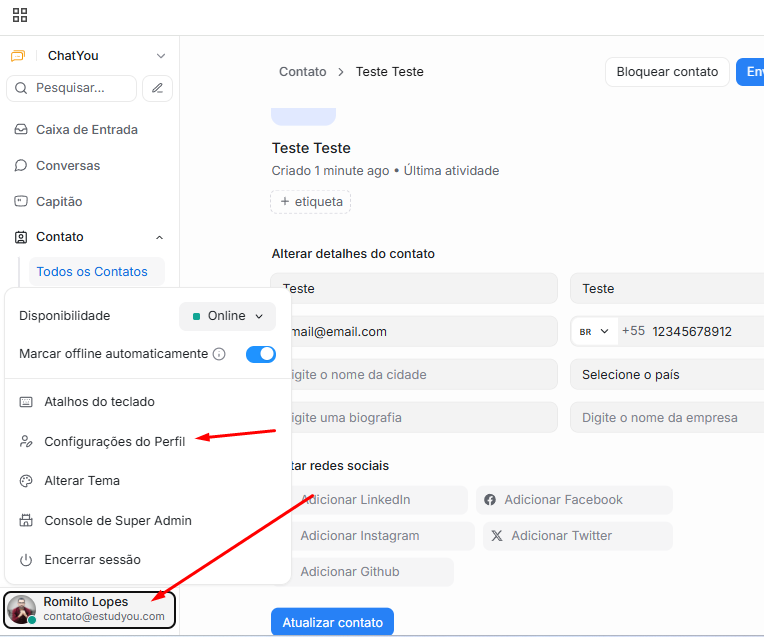Viewport: 764px width, 637px height.
Task: Choose Encerrar sessão to log out
Action: [92, 560]
